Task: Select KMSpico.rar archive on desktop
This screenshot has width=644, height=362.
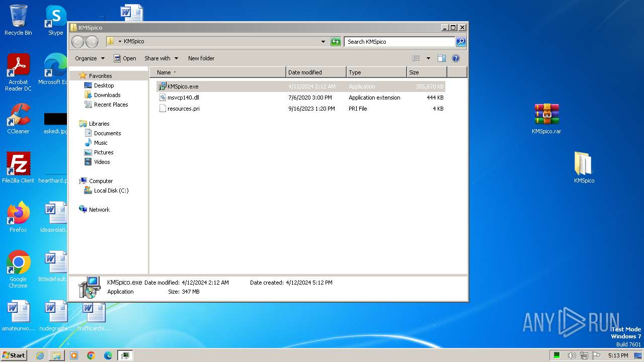Action: [x=546, y=119]
